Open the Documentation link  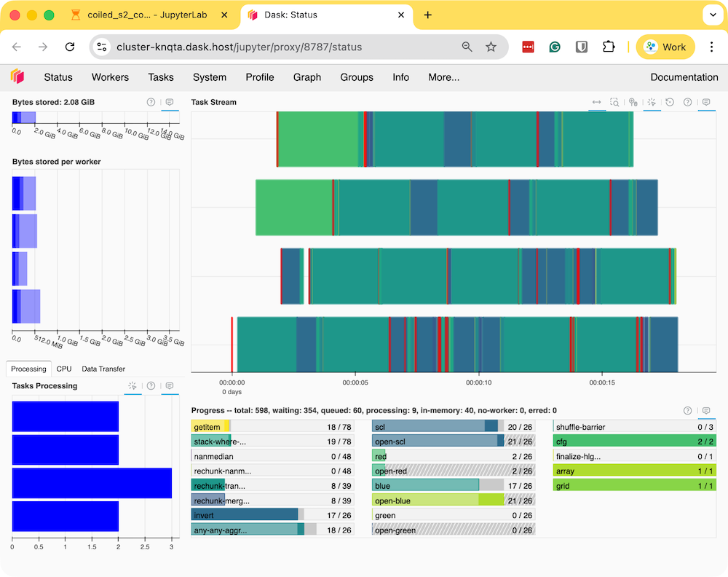click(x=684, y=77)
